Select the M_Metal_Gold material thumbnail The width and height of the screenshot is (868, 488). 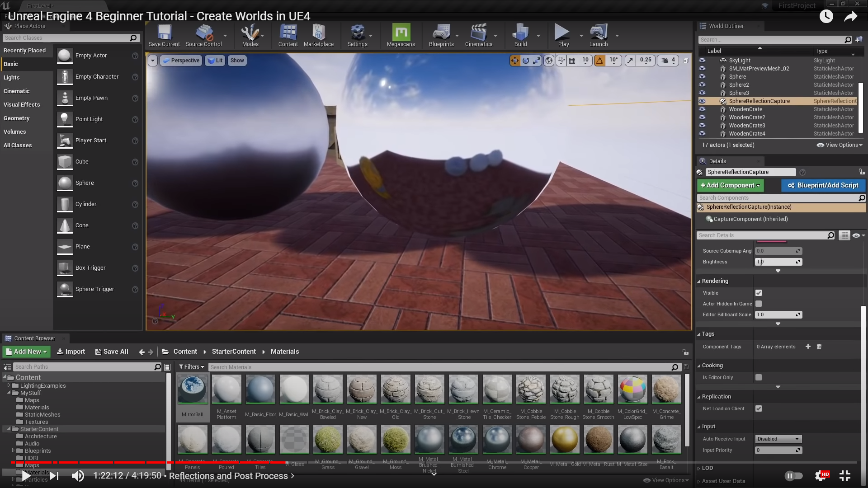[x=565, y=439]
